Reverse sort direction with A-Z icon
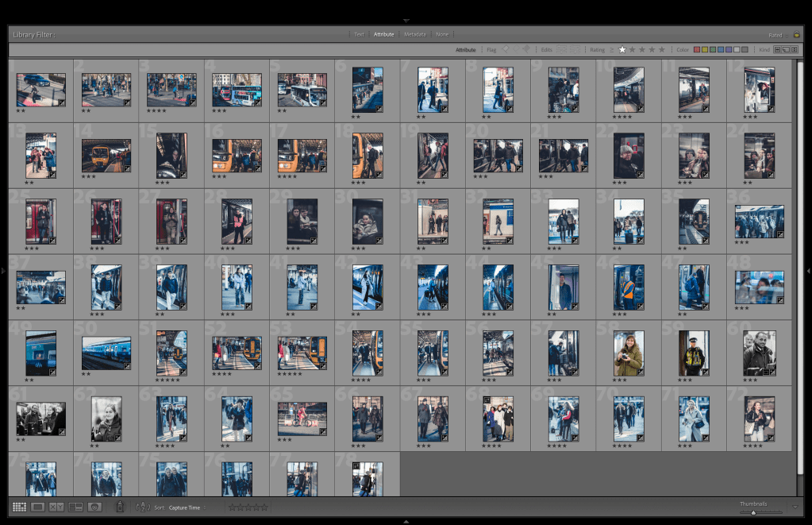 click(x=144, y=507)
